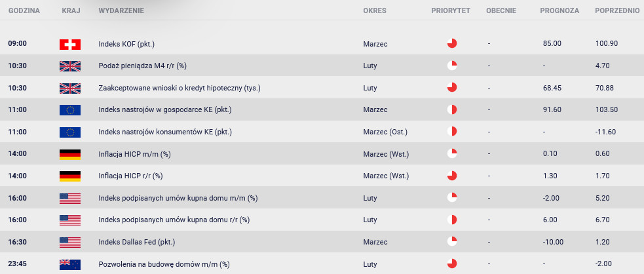Viewport: 644px width, 274px height.
Task: Click priority icon for Indeks Dallas Fed row
Action: point(452,241)
